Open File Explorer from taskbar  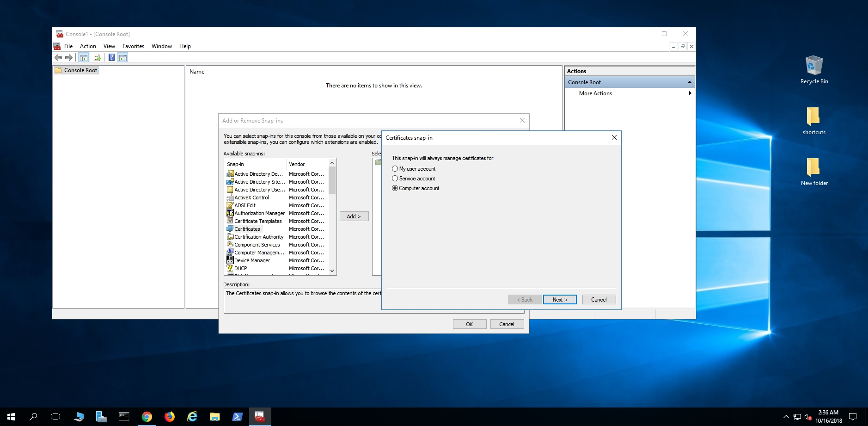tap(215, 417)
